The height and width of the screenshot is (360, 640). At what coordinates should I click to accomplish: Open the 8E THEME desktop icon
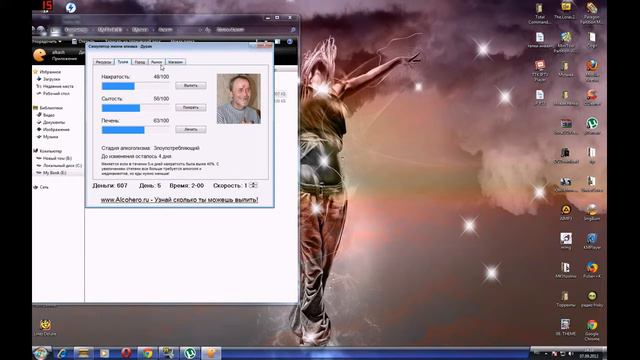(x=566, y=327)
